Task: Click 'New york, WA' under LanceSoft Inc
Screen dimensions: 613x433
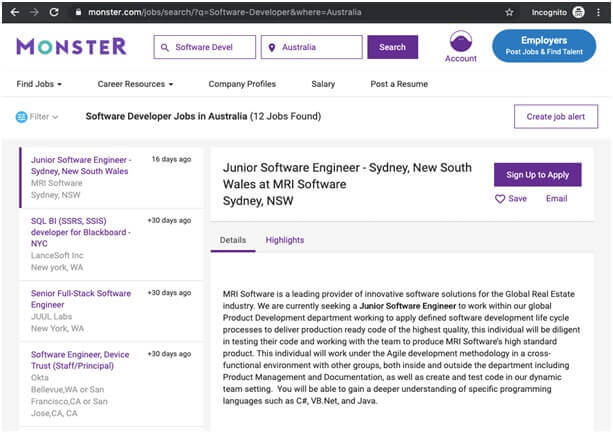Action: [57, 268]
